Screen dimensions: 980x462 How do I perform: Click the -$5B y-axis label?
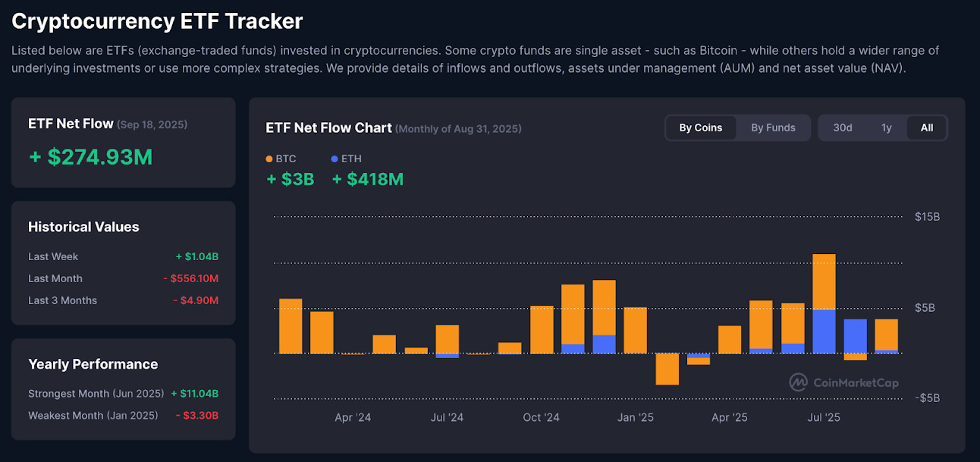pyautogui.click(x=926, y=398)
